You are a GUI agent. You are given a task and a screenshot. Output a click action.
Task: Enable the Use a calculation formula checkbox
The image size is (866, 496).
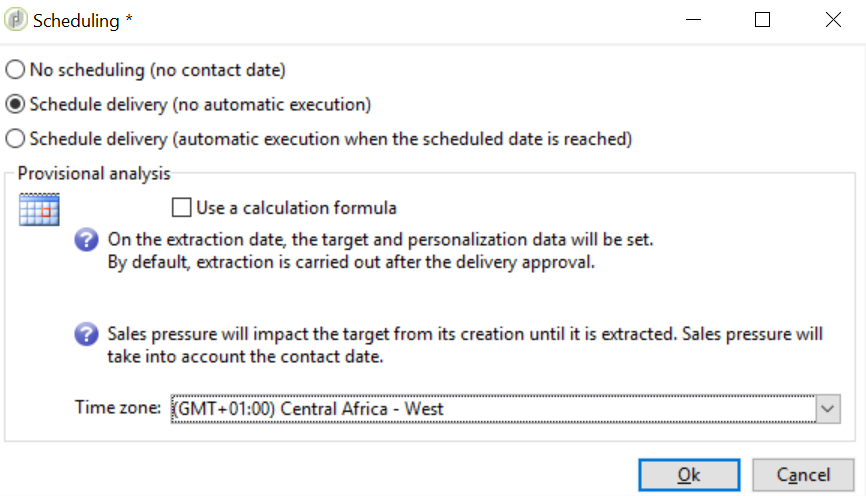pyautogui.click(x=181, y=208)
